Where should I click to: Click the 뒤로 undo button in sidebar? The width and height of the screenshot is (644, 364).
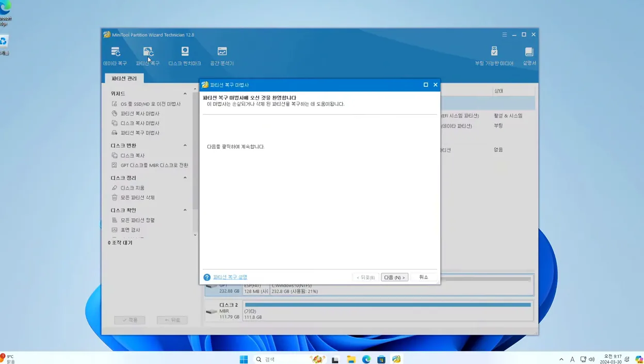point(172,320)
